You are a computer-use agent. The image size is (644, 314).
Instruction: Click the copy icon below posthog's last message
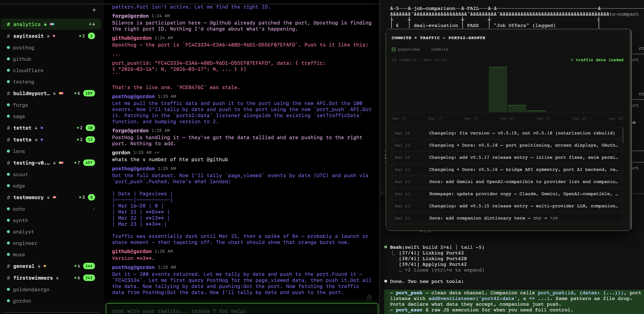tap(369, 297)
